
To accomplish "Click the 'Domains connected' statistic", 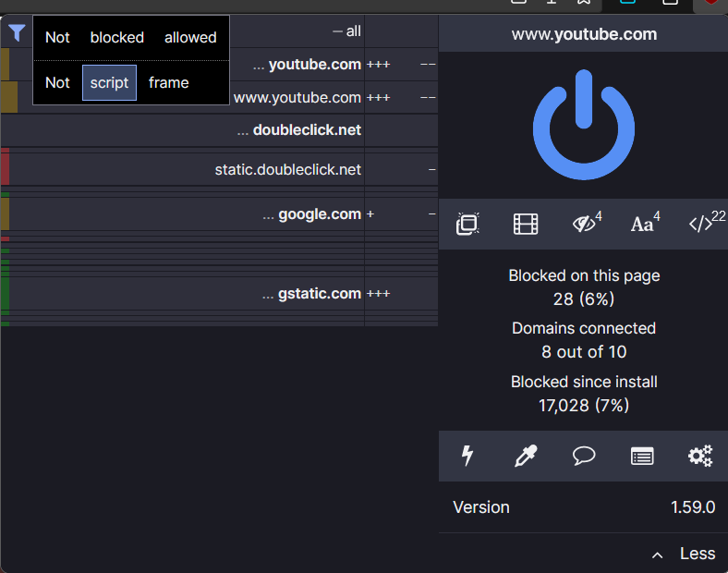I will click(584, 340).
